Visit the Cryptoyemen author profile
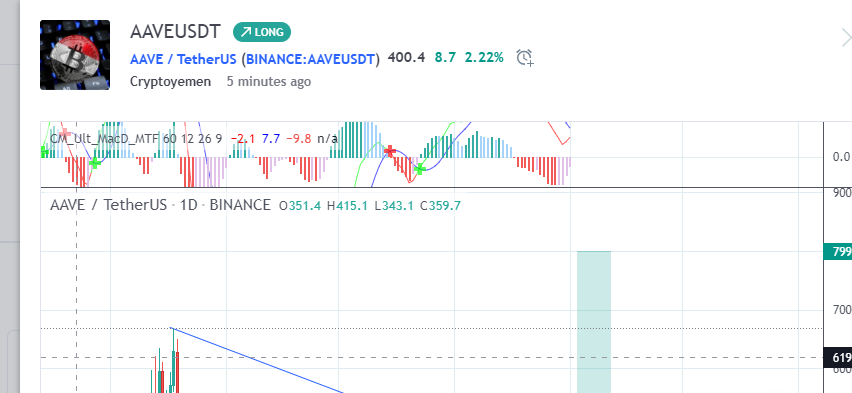The height and width of the screenshot is (393, 852). pyautogui.click(x=171, y=82)
